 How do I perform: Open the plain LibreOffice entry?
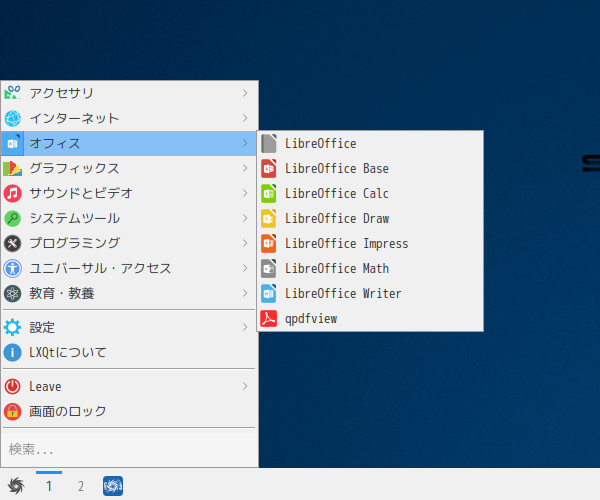(x=370, y=143)
